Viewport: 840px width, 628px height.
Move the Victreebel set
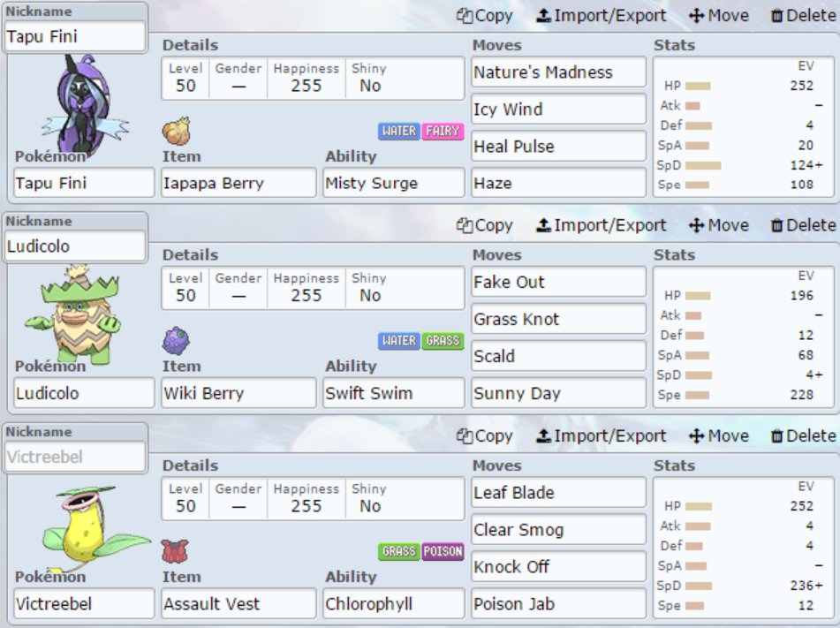point(719,435)
